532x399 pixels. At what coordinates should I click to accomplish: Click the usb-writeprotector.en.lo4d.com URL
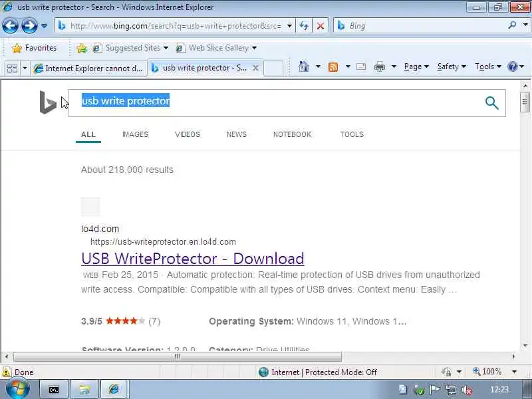point(163,242)
